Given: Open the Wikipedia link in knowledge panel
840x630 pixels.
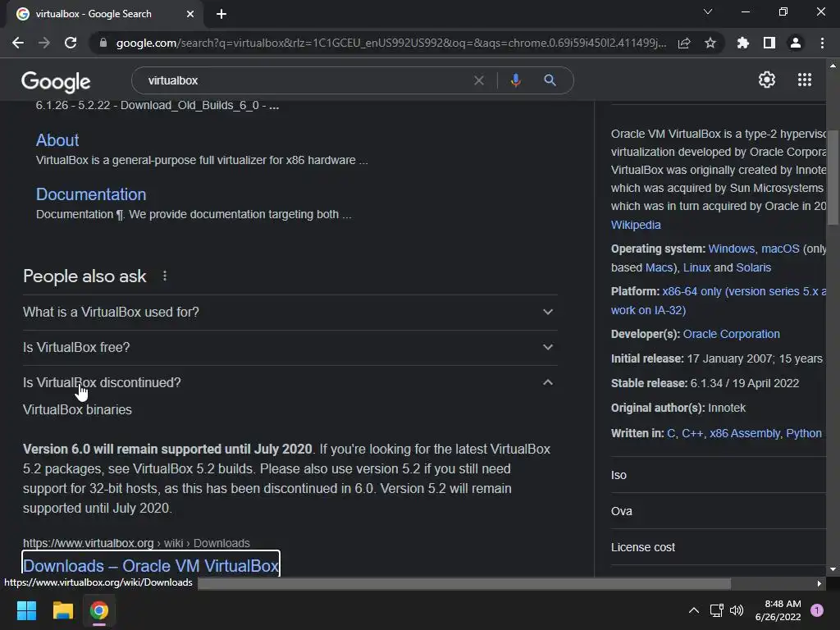Looking at the screenshot, I should point(636,225).
